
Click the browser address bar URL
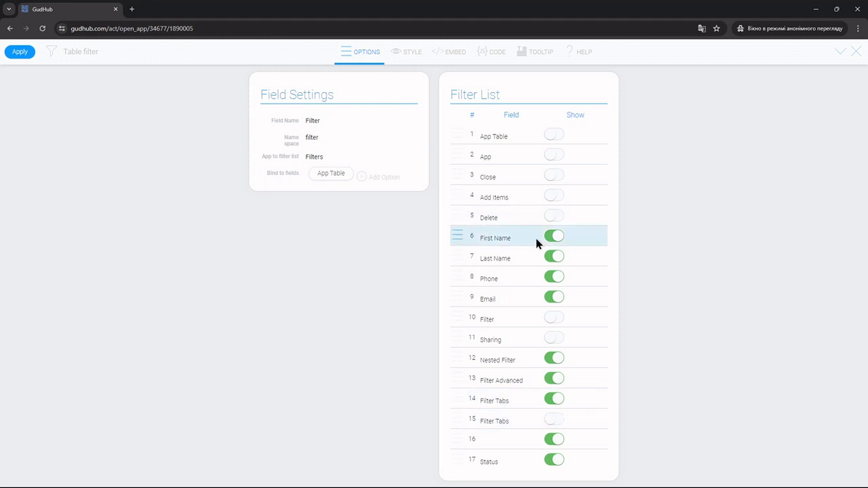(132, 28)
